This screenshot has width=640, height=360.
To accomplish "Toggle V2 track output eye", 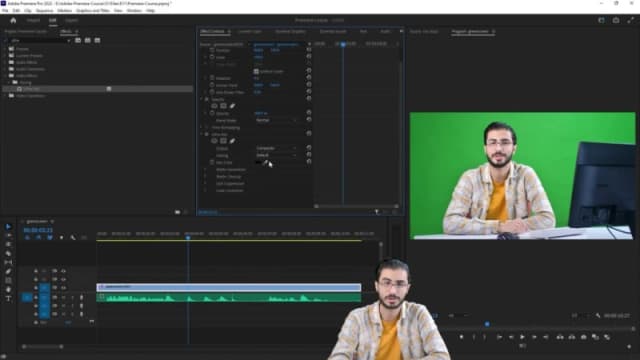I will pyautogui.click(x=63, y=280).
